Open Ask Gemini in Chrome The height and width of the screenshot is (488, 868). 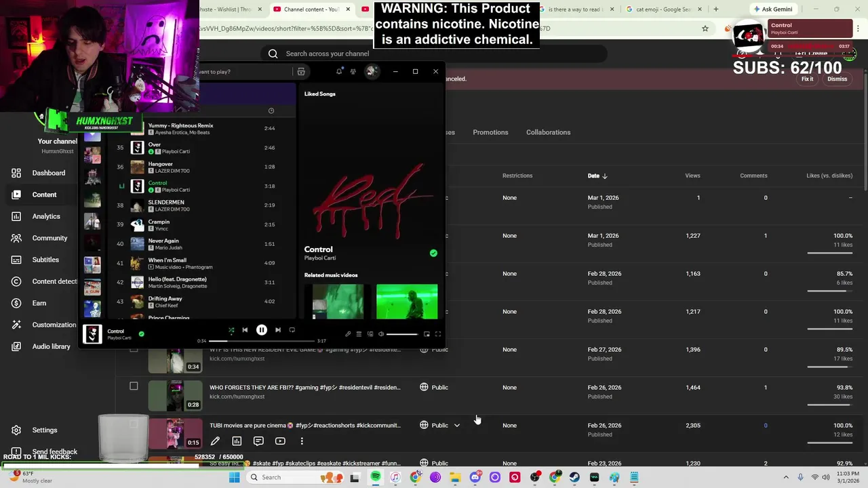pos(772,9)
